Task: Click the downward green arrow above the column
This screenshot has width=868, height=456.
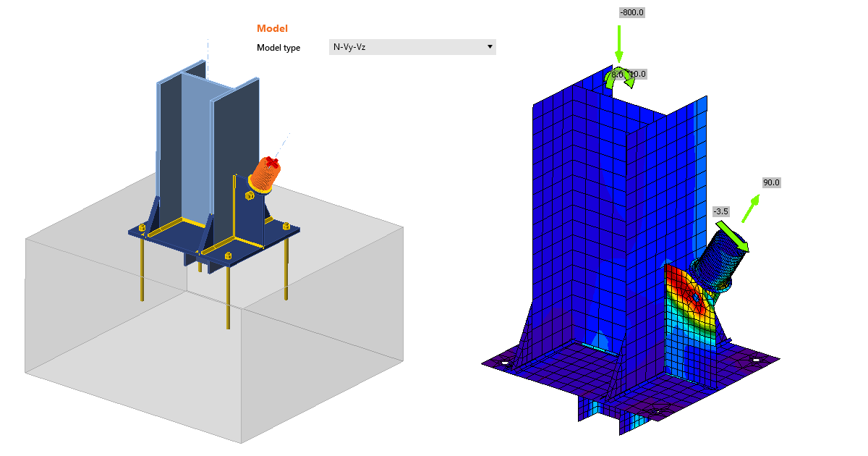Action: click(618, 43)
